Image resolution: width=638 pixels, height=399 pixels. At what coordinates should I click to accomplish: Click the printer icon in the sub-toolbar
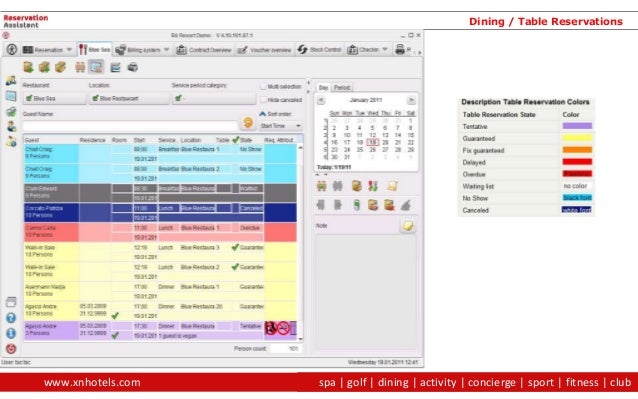point(133,68)
